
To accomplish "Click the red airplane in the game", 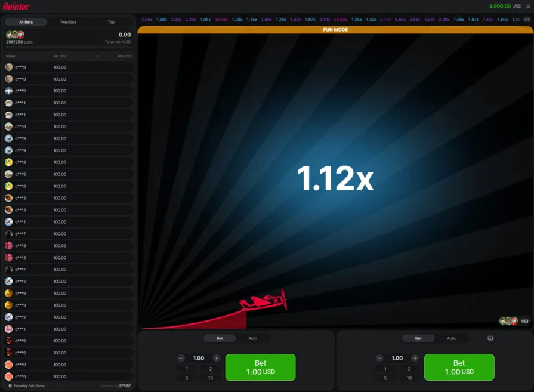I will point(266,301).
